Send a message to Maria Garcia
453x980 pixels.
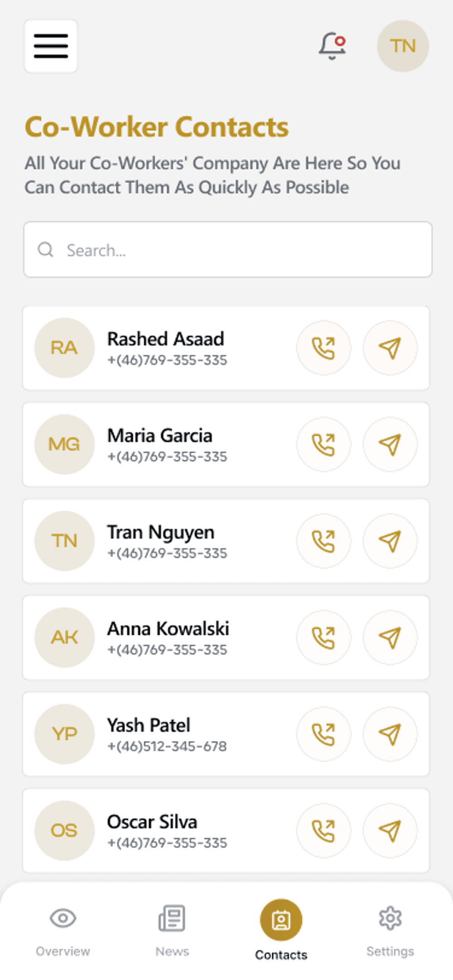pyautogui.click(x=390, y=445)
